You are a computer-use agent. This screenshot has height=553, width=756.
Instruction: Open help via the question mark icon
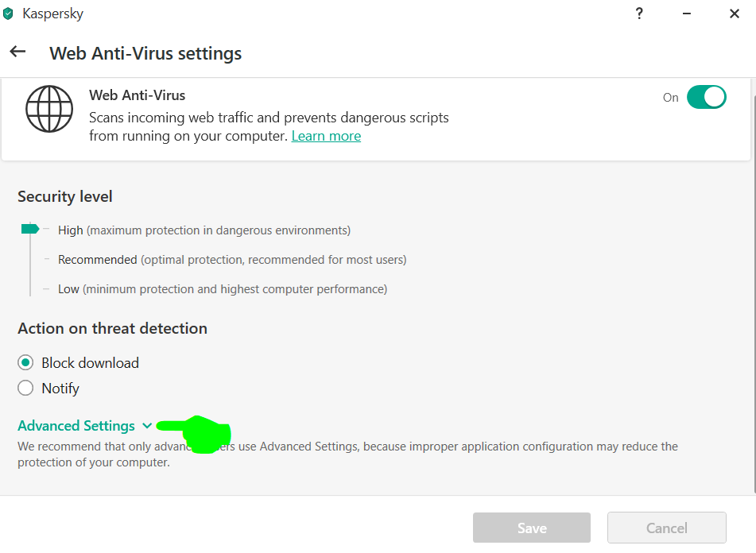639,13
